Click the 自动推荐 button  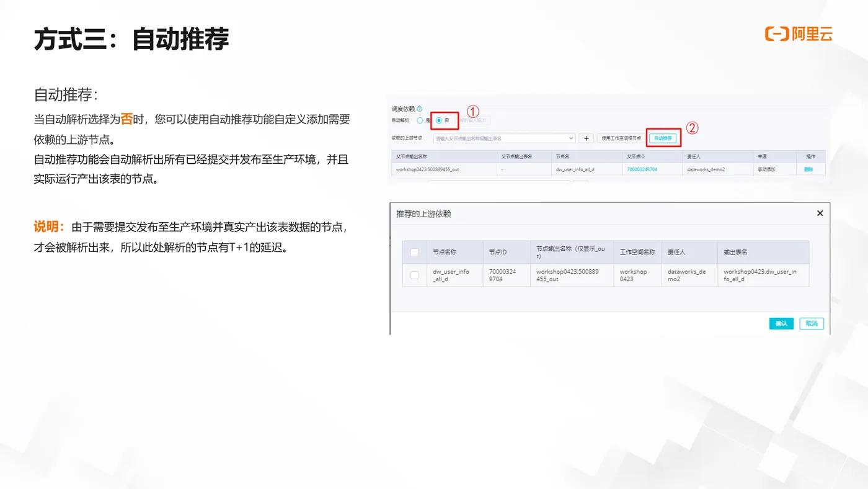663,138
